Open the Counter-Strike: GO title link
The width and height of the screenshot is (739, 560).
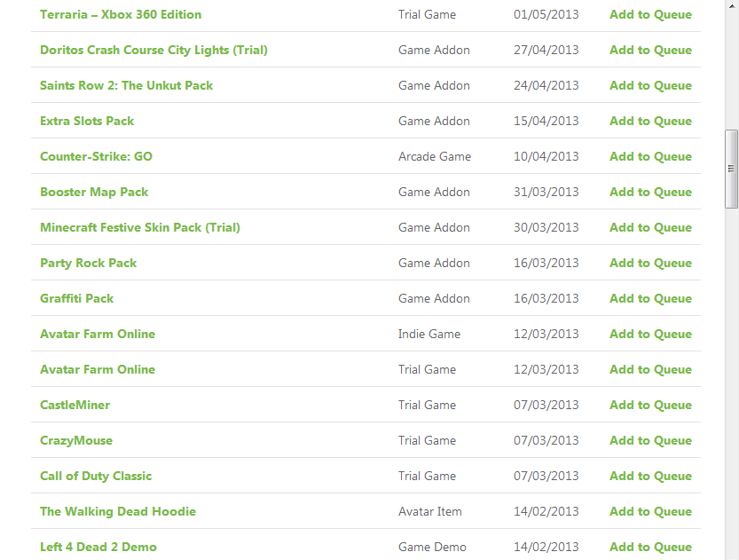pos(96,156)
